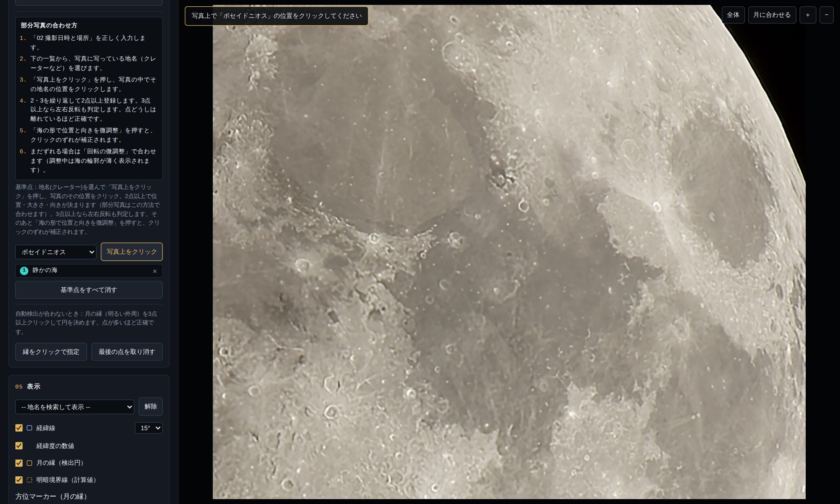This screenshot has height=504, width=840.
Task: Click 月に合わせる fit button
Action: click(x=772, y=15)
